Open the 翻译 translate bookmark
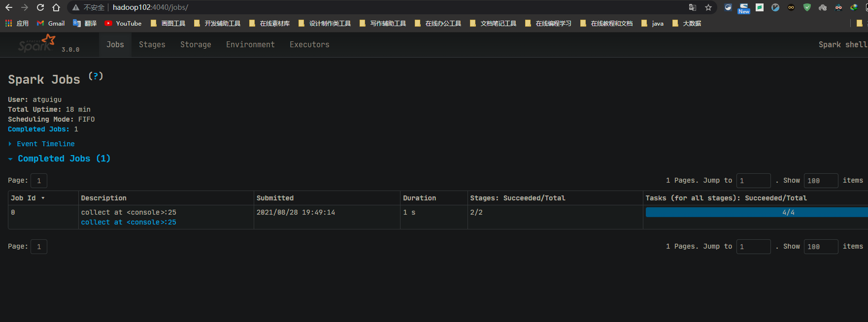868x322 pixels. pyautogui.click(x=85, y=23)
